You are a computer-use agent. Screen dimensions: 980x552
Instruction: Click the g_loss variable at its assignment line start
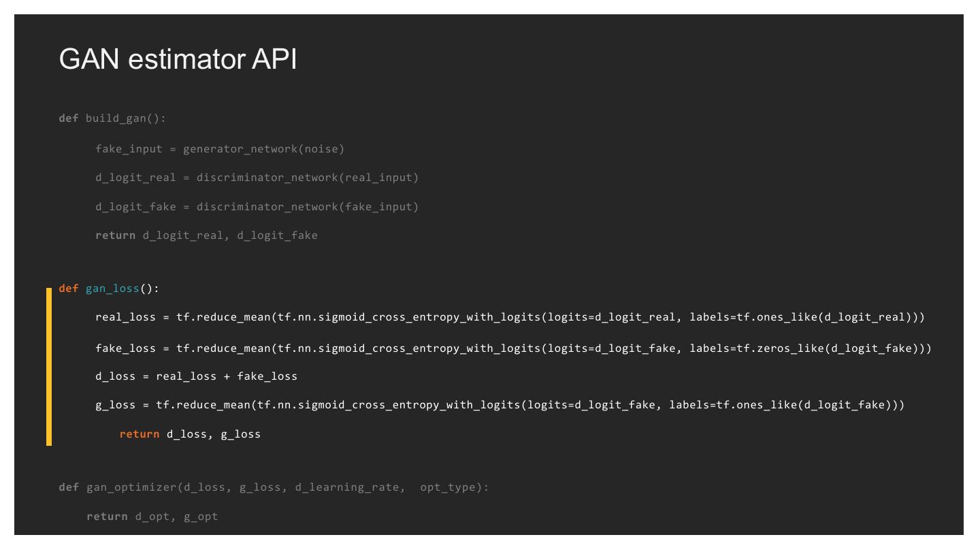115,405
